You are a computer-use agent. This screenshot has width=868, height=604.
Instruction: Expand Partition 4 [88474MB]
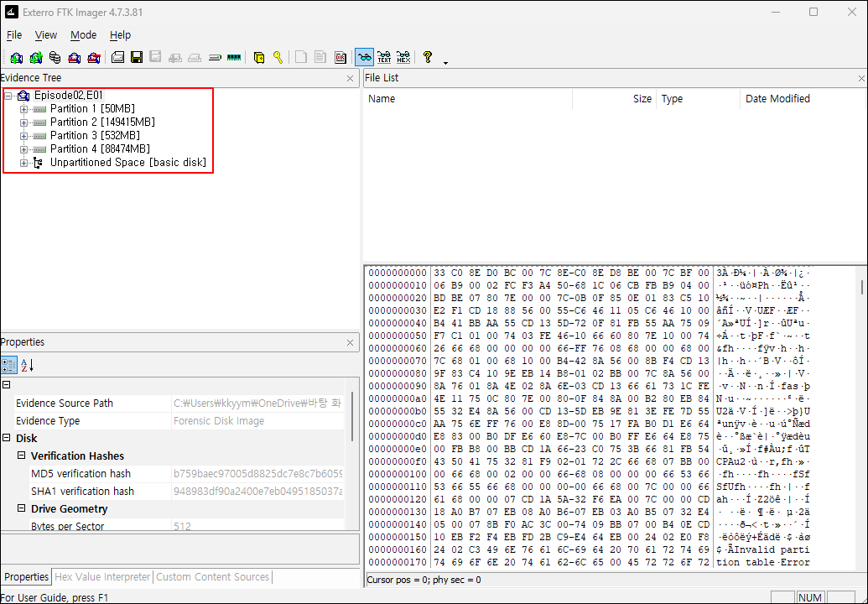(x=23, y=149)
